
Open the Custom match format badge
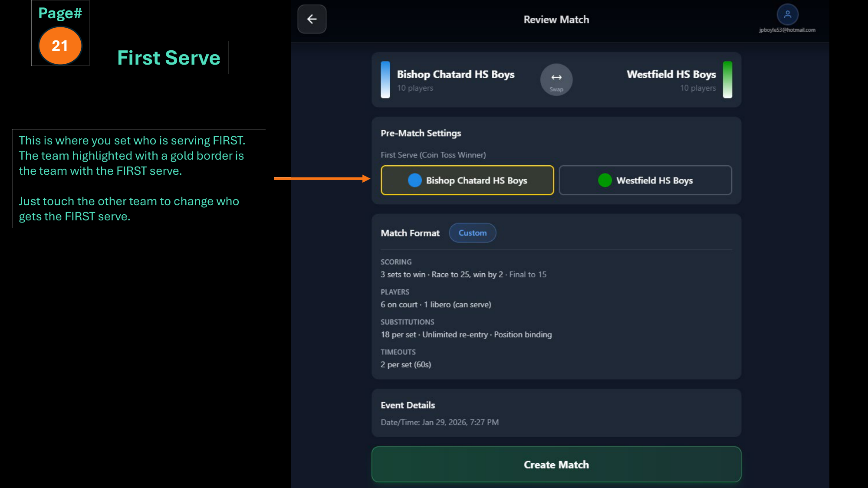point(472,233)
